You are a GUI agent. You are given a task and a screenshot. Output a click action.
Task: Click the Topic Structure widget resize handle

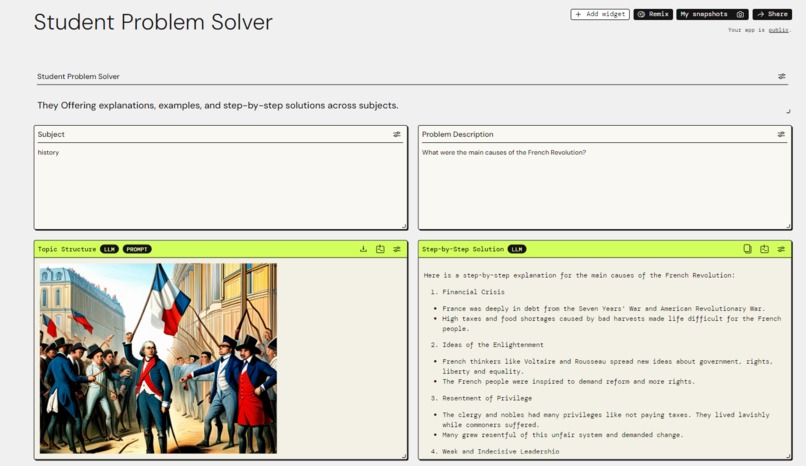404,456
